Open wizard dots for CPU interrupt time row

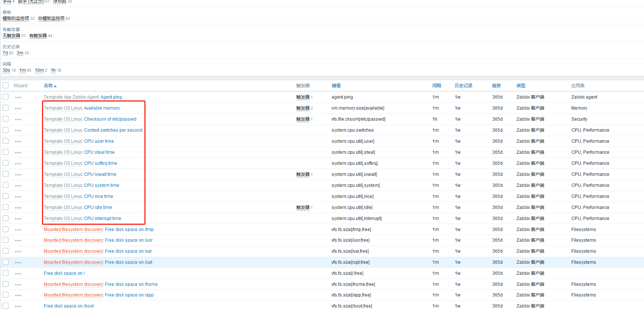point(18,219)
